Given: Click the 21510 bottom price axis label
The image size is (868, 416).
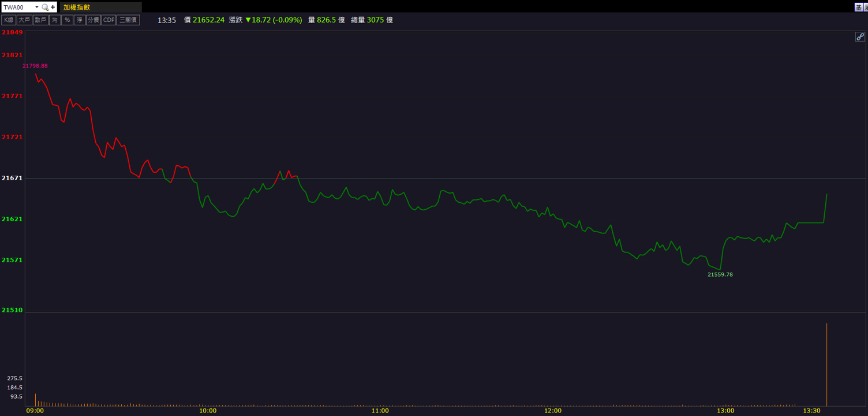Looking at the screenshot, I should 12,310.
